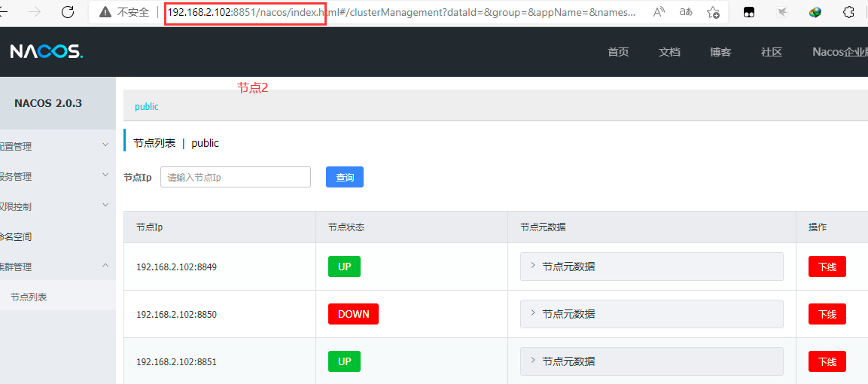Click the browser refresh button

68,12
